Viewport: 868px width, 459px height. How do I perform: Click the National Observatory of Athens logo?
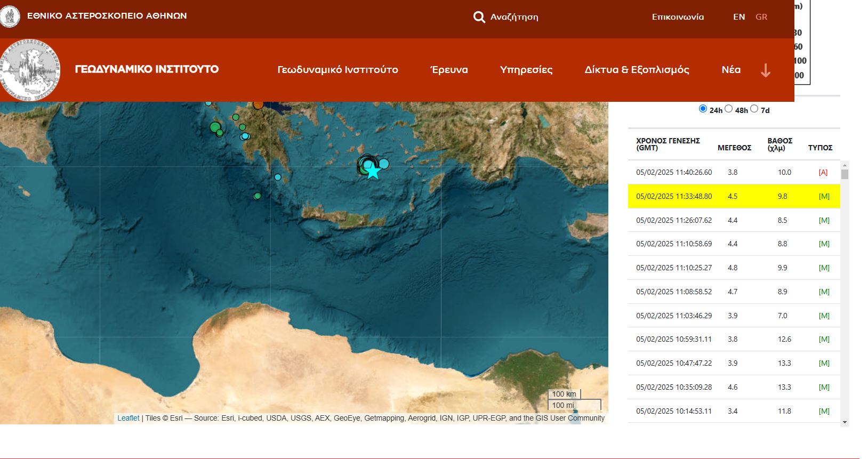(10, 16)
